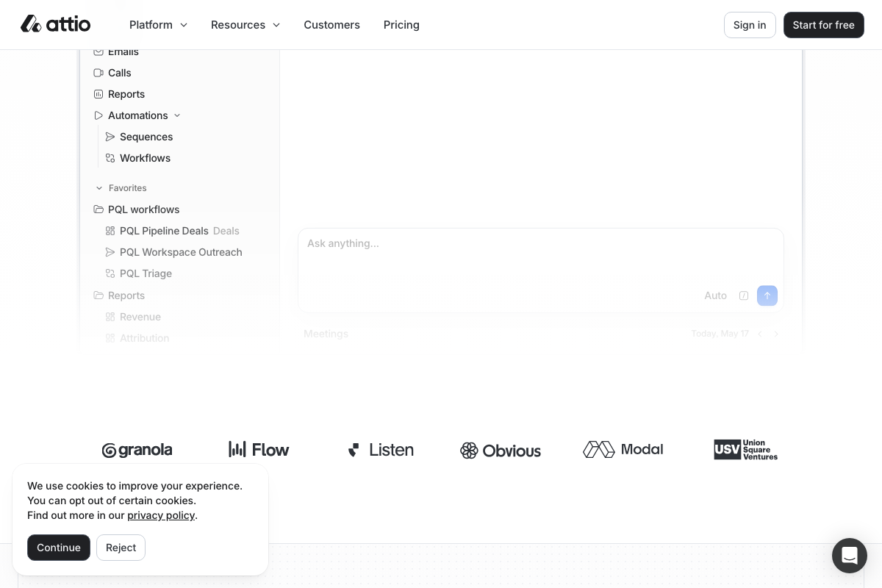Click the Sequences send icon
Screen dimensions: 882x588
110,137
